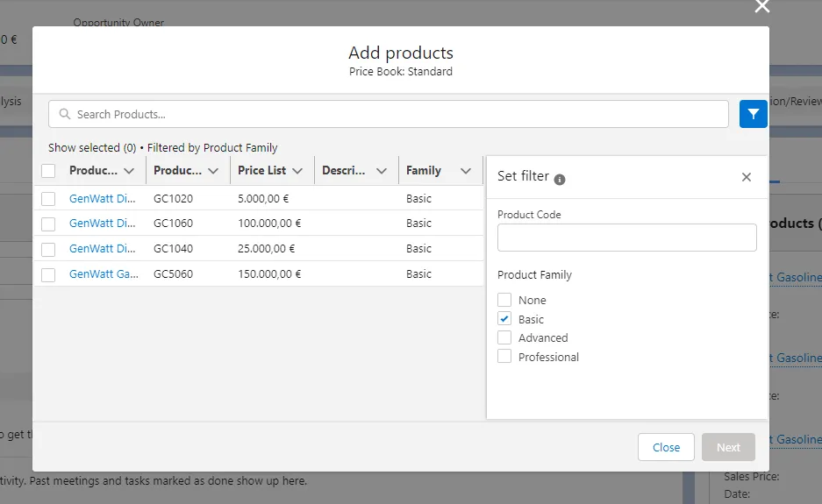Close the Set filter panel
Screen dimensions: 822x504
(x=746, y=177)
